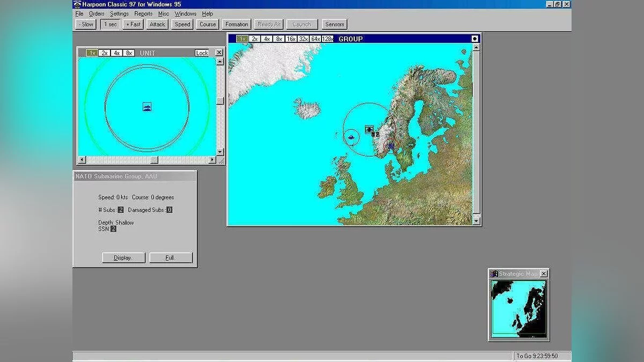644x362 pixels.
Task: Select 2x zoom in GROUP window
Action: 254,39
